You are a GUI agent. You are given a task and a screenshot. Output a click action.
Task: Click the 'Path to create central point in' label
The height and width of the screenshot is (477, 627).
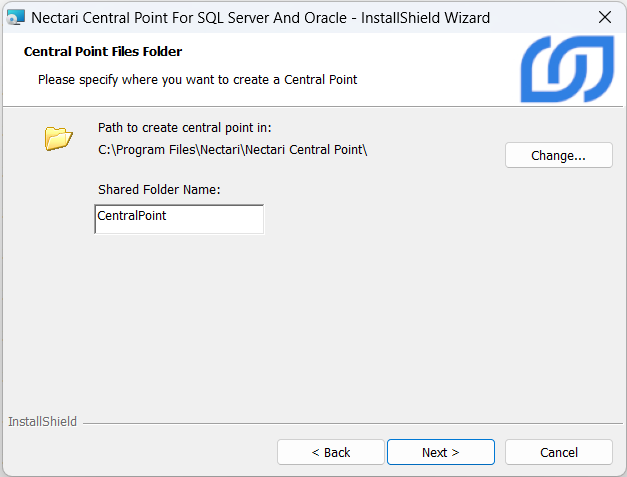coord(184,128)
